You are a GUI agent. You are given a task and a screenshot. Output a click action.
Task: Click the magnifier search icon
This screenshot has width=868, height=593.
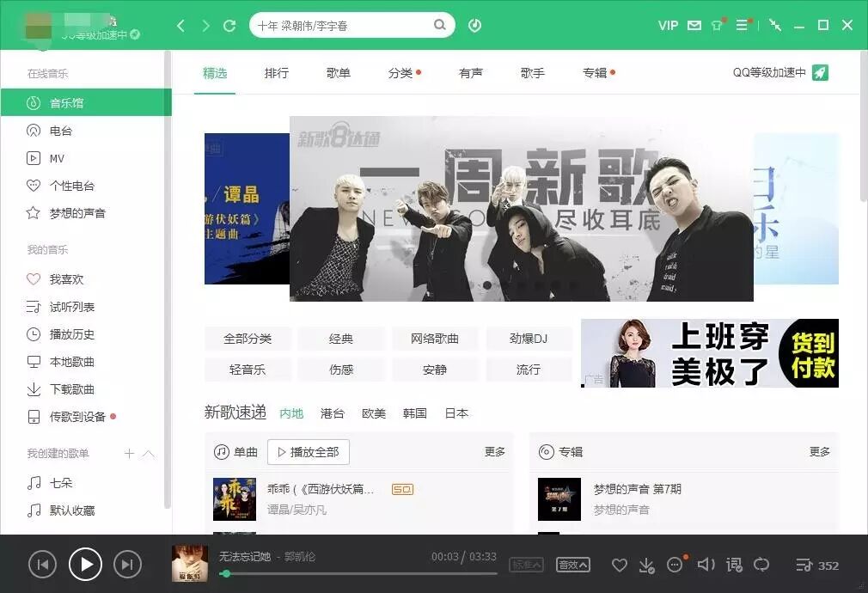439,25
